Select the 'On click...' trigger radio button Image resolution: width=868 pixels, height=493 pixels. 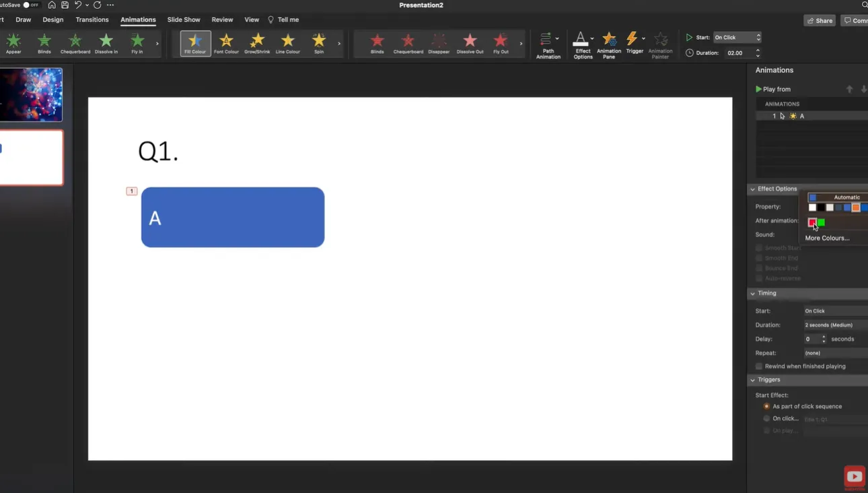click(766, 418)
